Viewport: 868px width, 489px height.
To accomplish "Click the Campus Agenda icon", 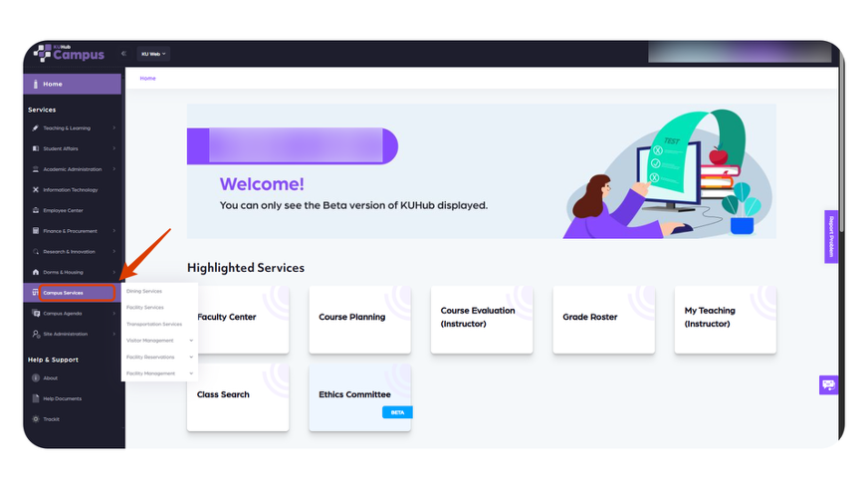I will [36, 314].
